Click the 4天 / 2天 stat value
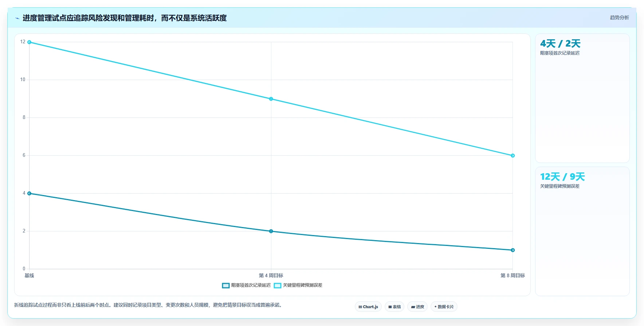Screen dimensions: 644x326 560,44
